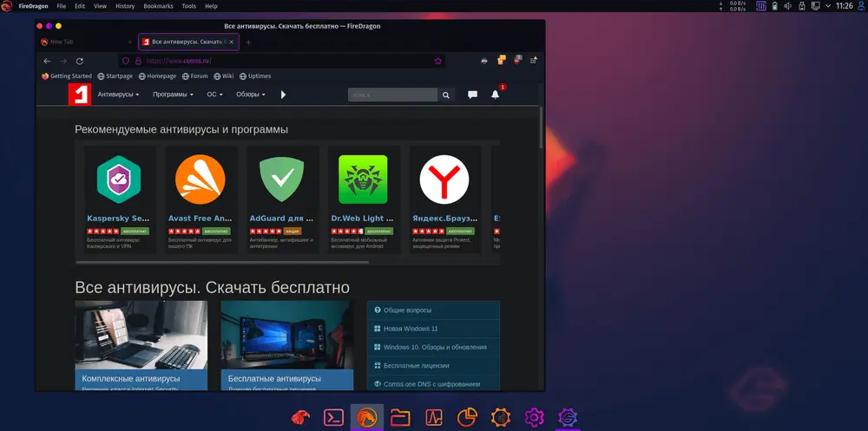Open the Общие вопросы link
868x431 pixels.
point(433,310)
